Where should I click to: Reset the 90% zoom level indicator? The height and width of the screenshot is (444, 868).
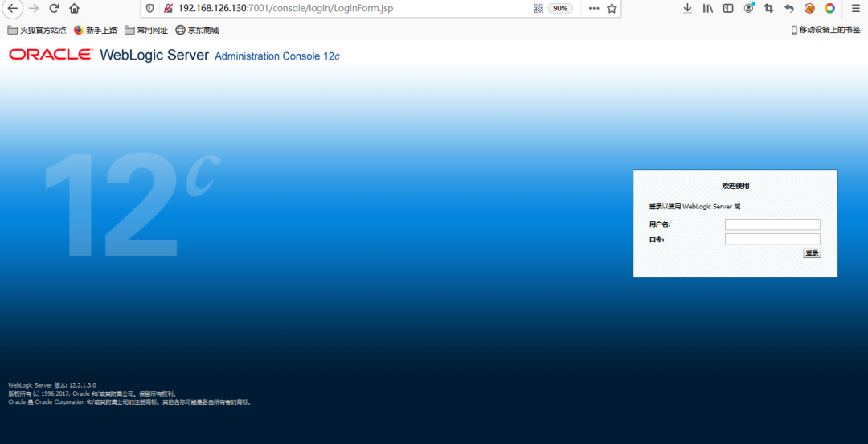560,8
